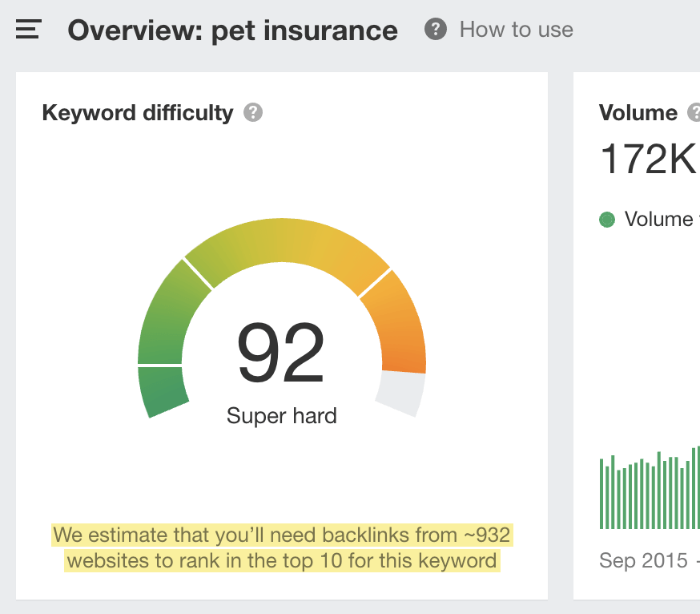The width and height of the screenshot is (700, 614).
Task: Select the Overview: pet insurance title
Action: [x=232, y=30]
